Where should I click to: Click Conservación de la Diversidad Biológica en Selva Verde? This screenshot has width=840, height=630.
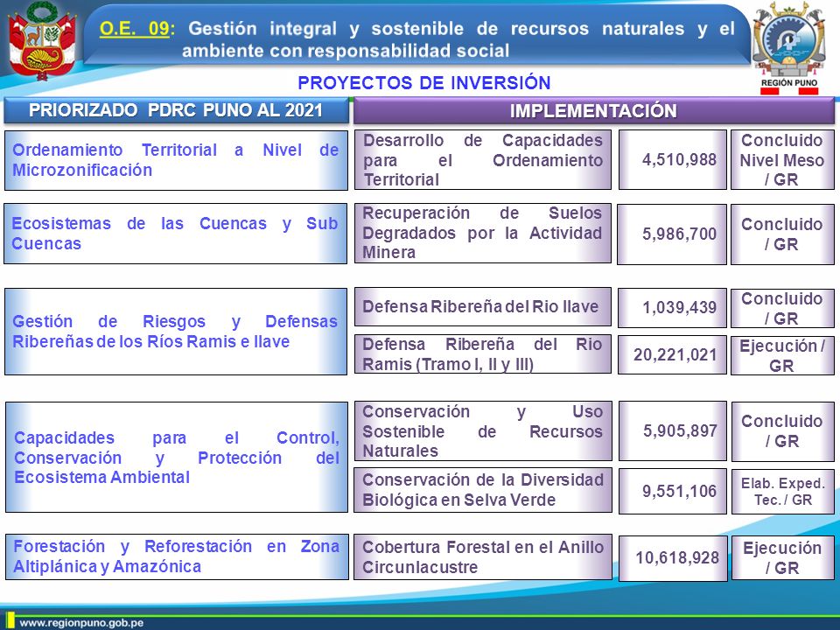pyautogui.click(x=483, y=490)
